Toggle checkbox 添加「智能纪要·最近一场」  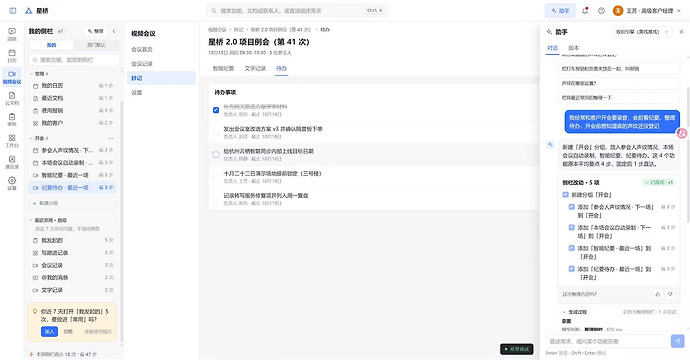click(x=572, y=248)
